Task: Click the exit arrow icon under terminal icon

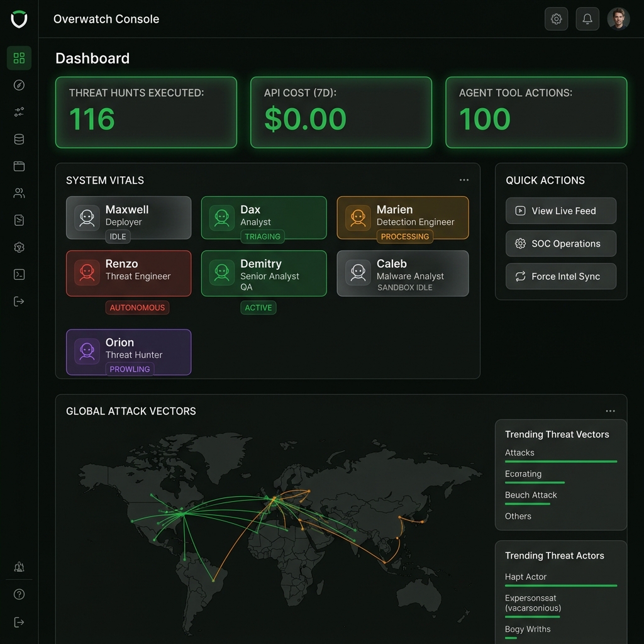Action: [x=19, y=301]
